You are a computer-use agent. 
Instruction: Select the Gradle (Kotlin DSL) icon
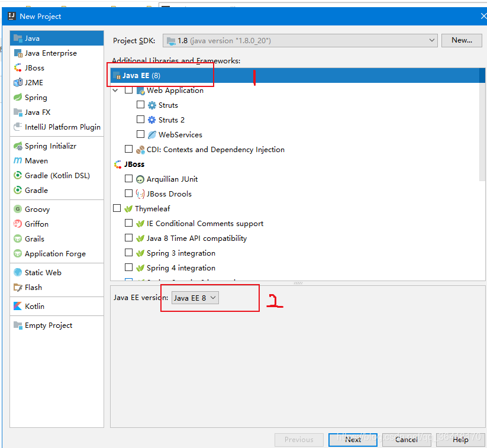click(18, 175)
